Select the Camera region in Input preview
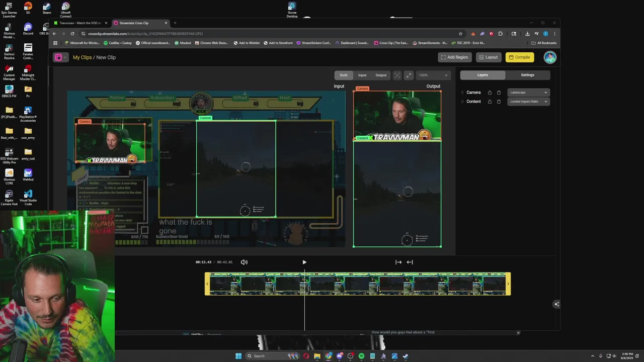The width and height of the screenshot is (644, 362). point(110,143)
